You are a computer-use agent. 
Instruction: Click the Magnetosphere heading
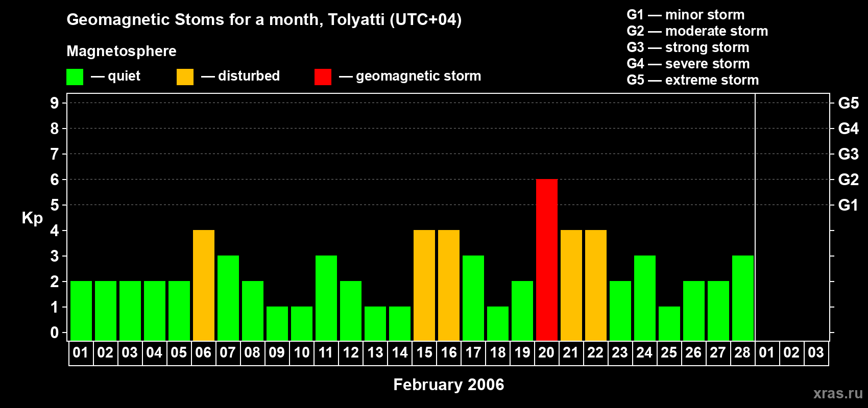click(122, 51)
